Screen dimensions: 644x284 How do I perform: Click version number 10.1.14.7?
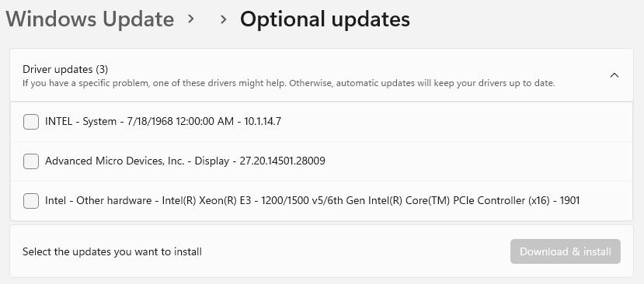[263, 122]
